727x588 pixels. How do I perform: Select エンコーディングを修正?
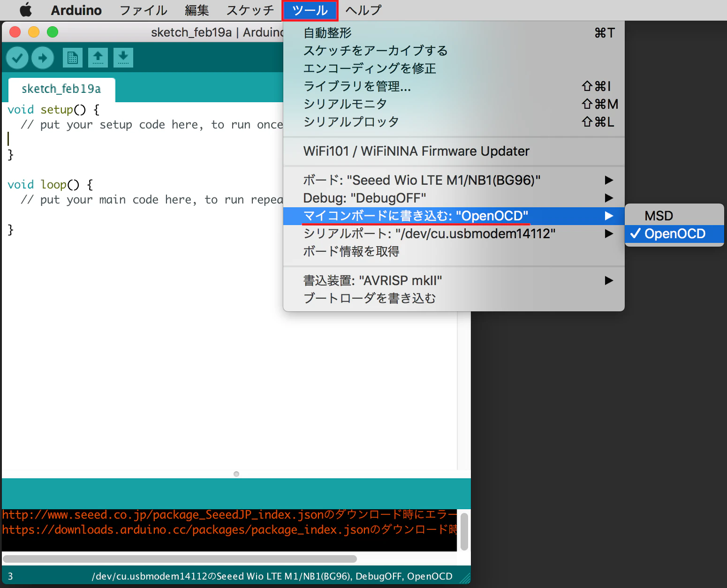tap(454, 68)
